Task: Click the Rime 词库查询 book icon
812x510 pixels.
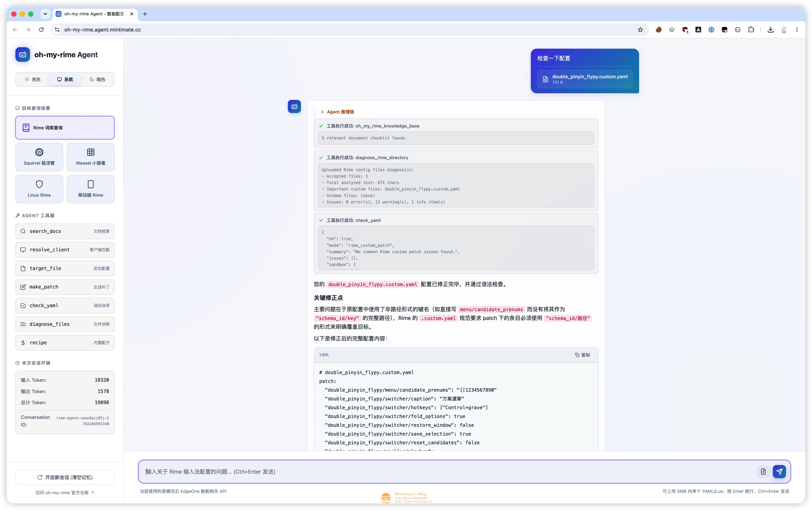Action: click(26, 128)
